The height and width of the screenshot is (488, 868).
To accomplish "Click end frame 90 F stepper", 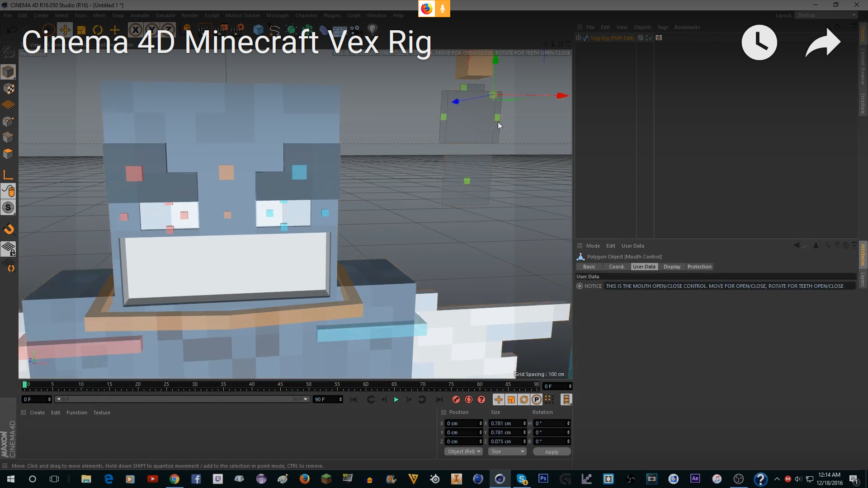I will point(340,399).
